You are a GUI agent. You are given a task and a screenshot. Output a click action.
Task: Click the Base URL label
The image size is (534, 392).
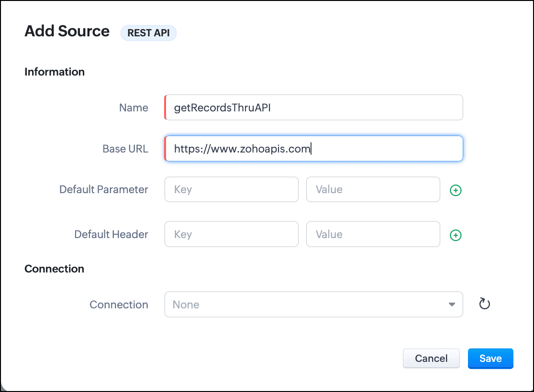[125, 149]
